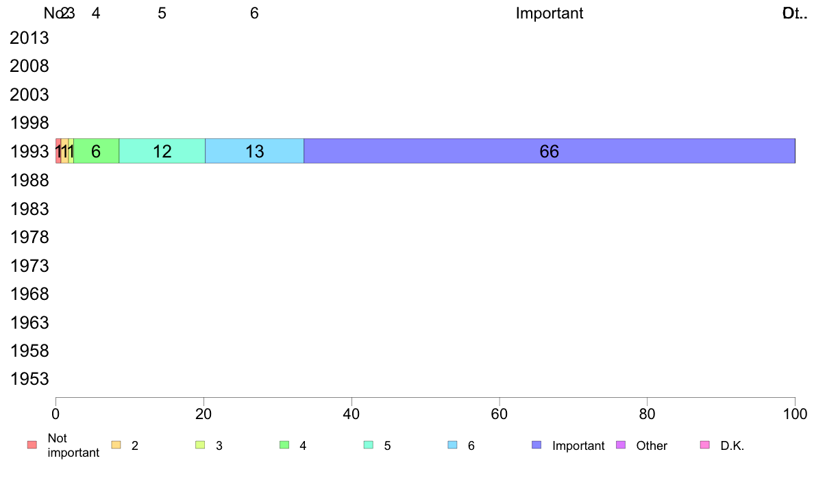Click the 'Important' column header at top
The height and width of the screenshot is (504, 814).
pyautogui.click(x=550, y=14)
